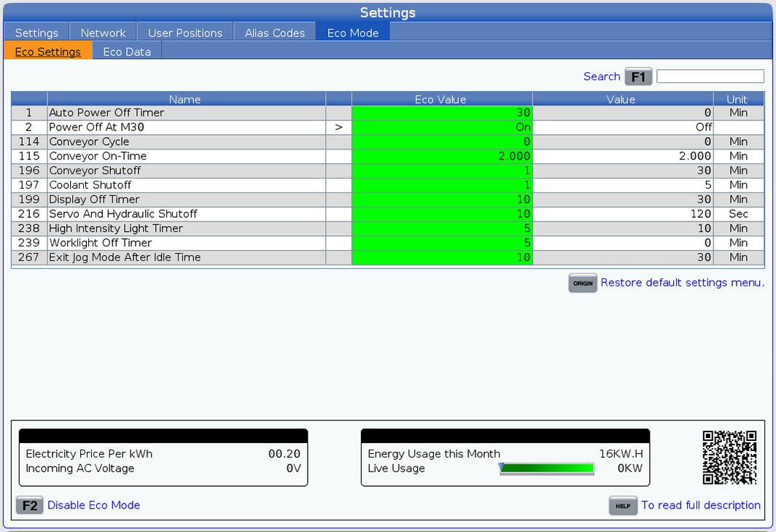Click Disable Eco Mode link
Image resolution: width=776 pixels, height=532 pixels.
tap(93, 505)
